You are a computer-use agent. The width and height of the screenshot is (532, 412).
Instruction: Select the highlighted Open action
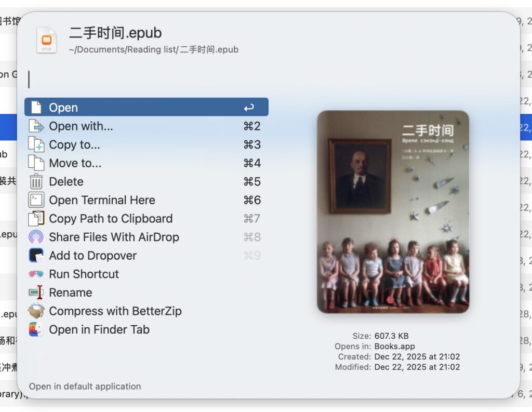pos(146,107)
